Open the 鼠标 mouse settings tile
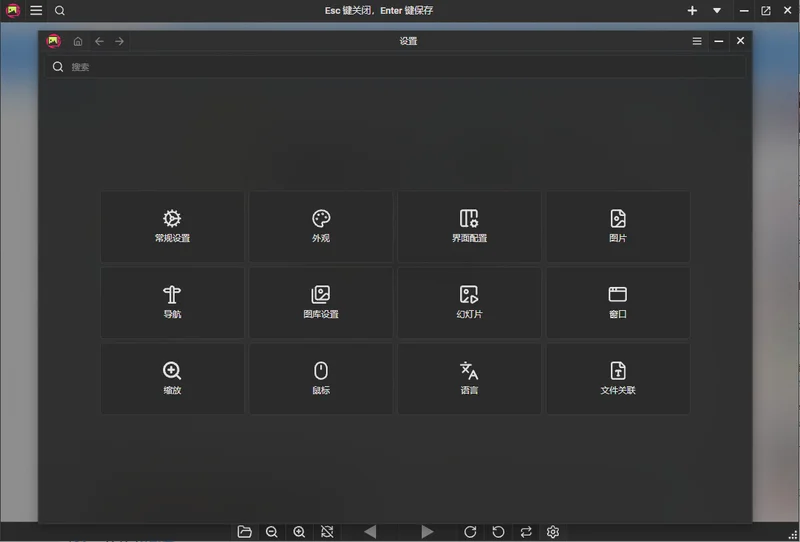This screenshot has width=800, height=542. tap(321, 379)
